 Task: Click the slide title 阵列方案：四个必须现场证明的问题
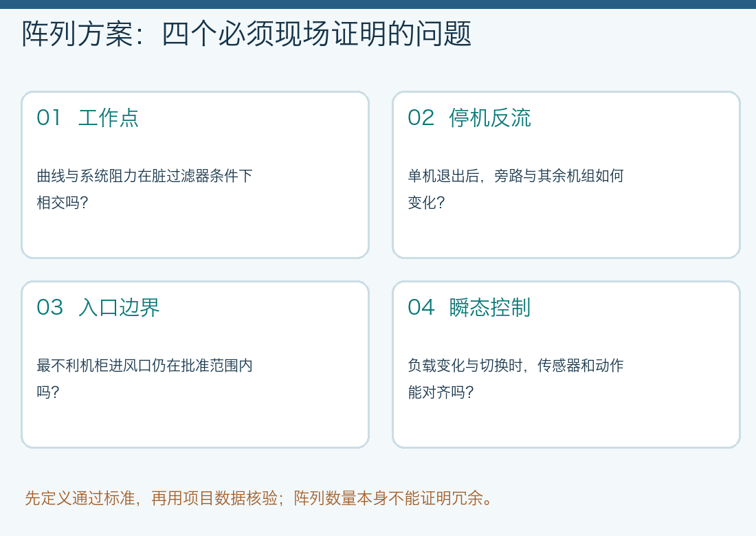coord(246,34)
